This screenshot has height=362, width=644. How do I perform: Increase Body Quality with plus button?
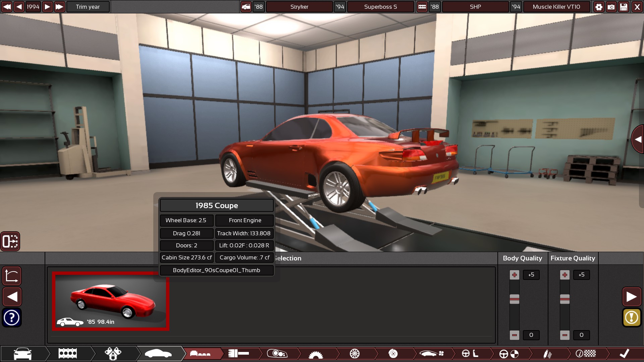click(x=514, y=275)
